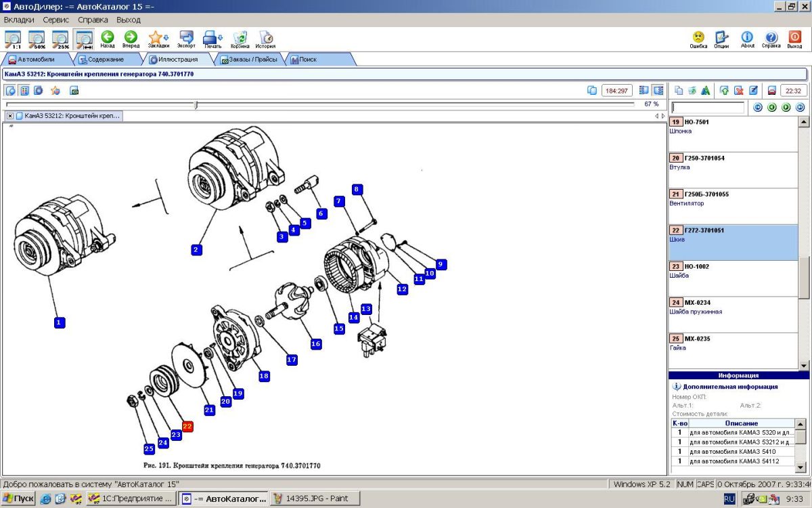Click callout number 2 on the diagram

196,249
